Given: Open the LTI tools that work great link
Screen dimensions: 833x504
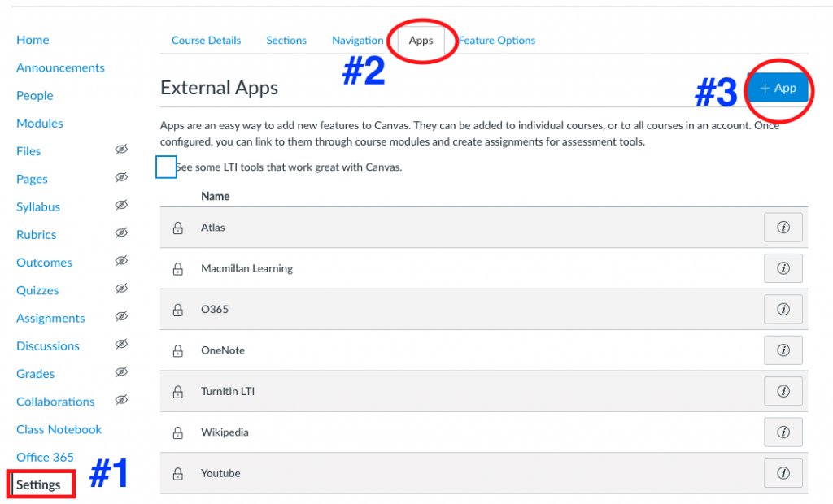Looking at the screenshot, I should click(289, 167).
